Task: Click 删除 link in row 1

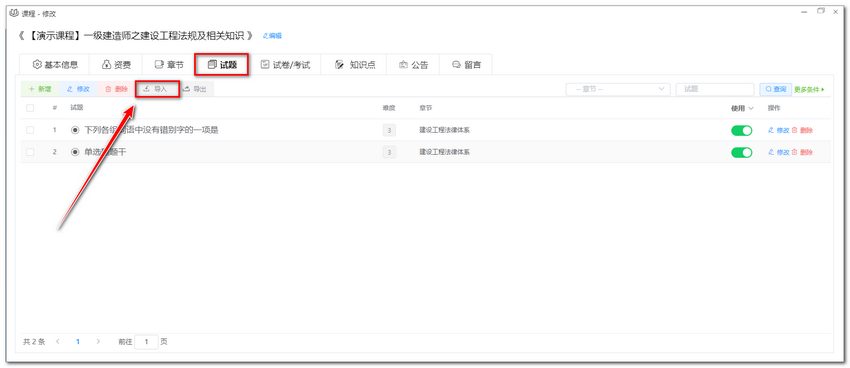Action: (802, 130)
